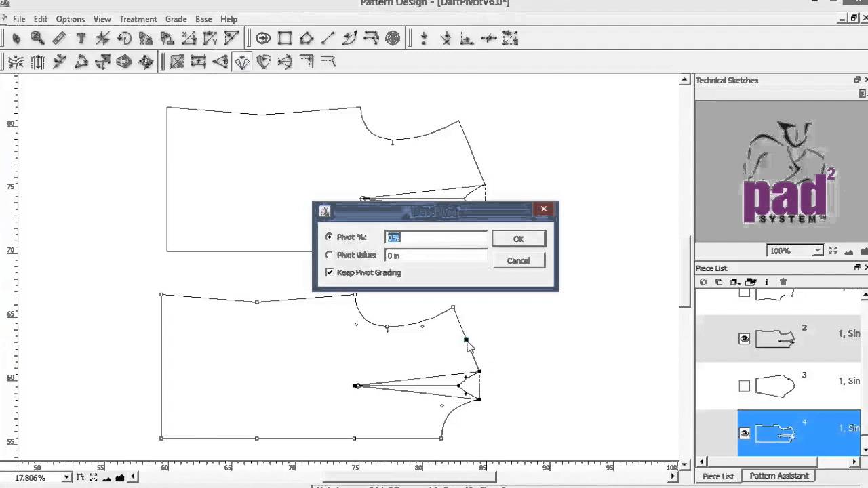The image size is (868, 488).
Task: Select the vertical bars tool in second row
Action: tap(38, 62)
